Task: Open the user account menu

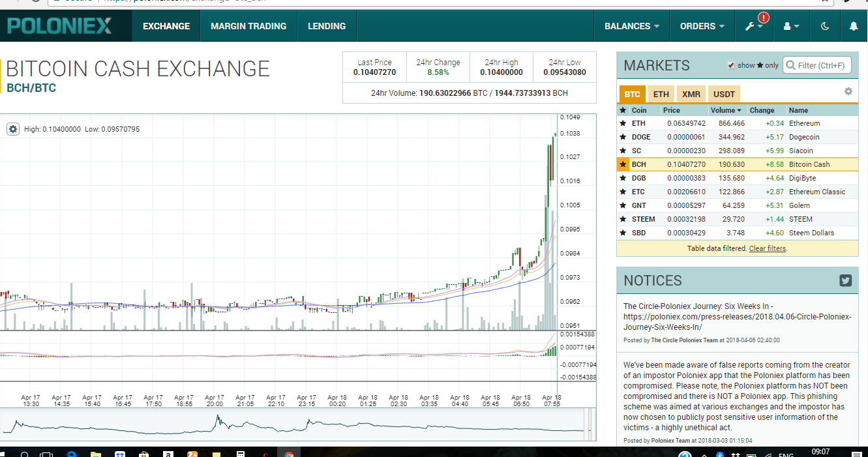Action: point(791,27)
